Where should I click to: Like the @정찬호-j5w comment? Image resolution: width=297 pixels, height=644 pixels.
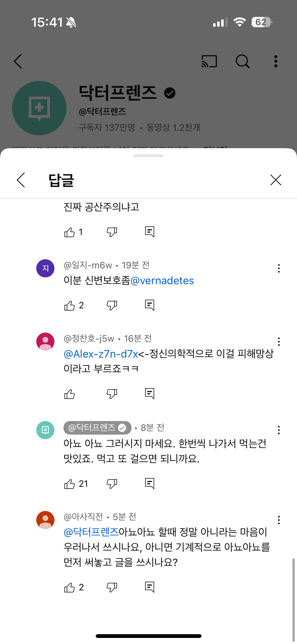70,394
